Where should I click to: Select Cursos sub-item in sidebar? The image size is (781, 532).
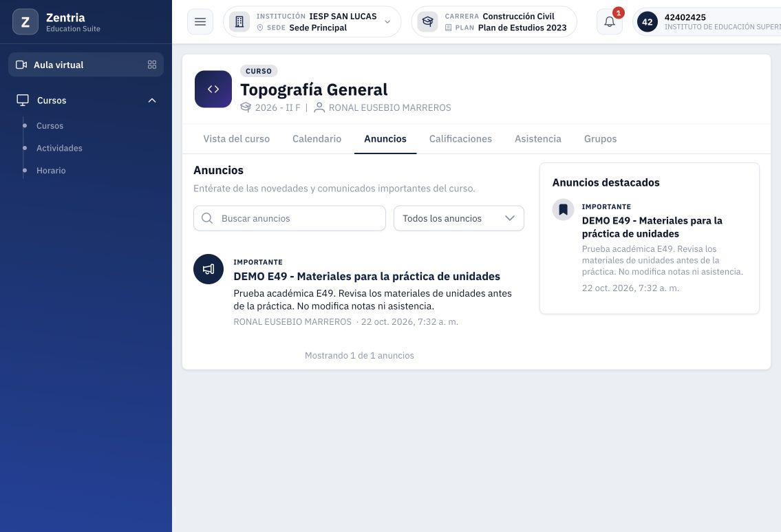[50, 125]
